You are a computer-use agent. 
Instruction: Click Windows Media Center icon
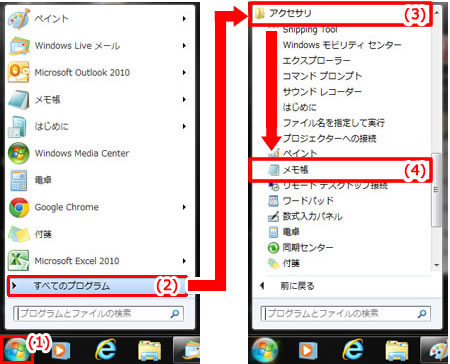pos(18,153)
